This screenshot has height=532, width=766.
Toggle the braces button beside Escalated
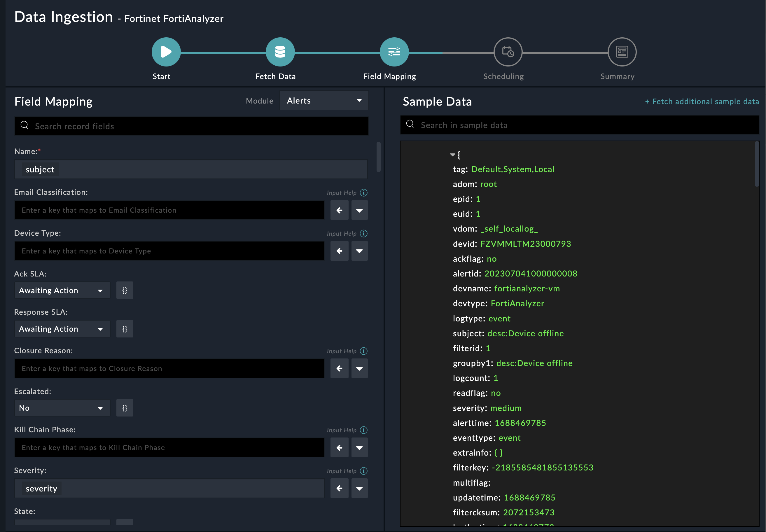pyautogui.click(x=125, y=408)
